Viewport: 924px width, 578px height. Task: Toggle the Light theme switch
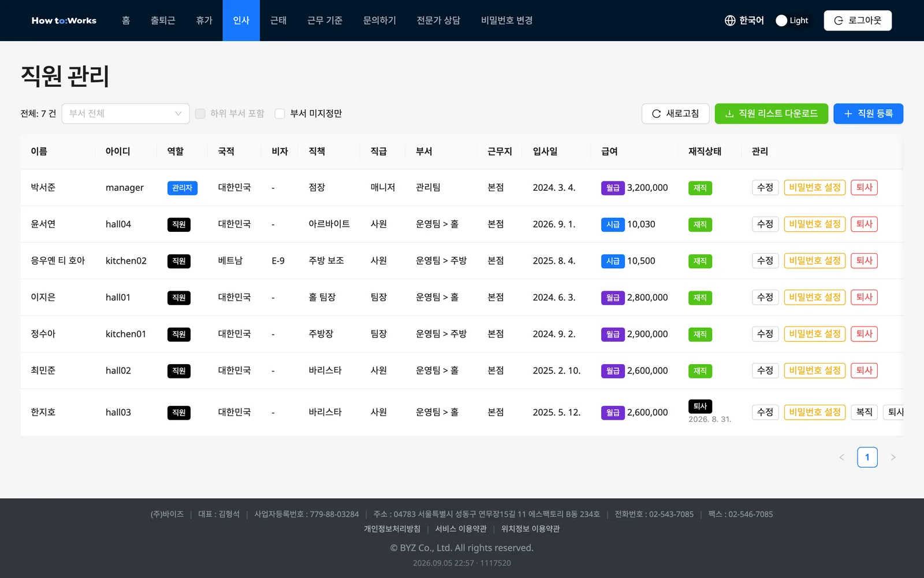tap(792, 20)
